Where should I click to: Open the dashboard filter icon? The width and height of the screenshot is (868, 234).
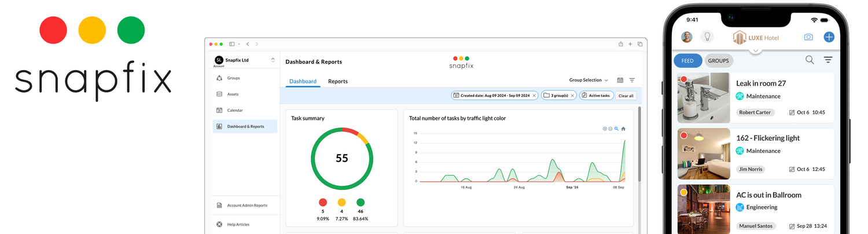(632, 81)
